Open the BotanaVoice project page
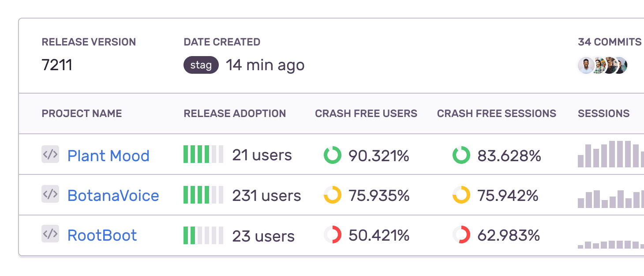The width and height of the screenshot is (644, 276). 113,196
